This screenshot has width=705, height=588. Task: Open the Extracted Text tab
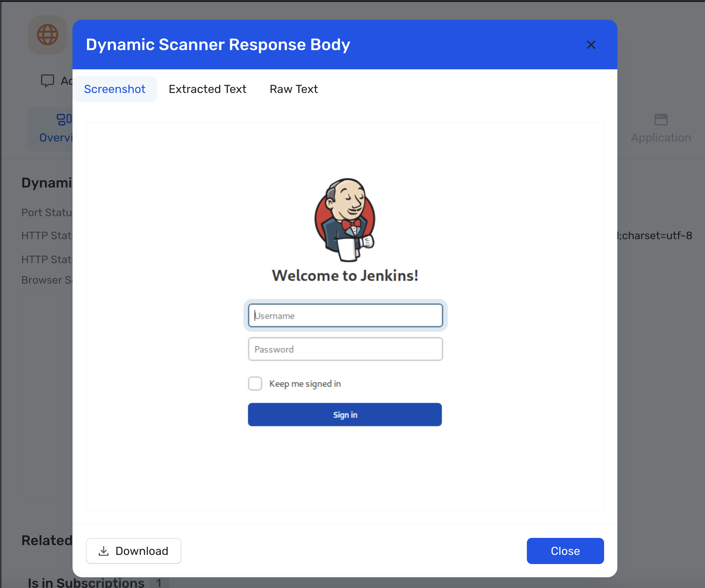[207, 89]
